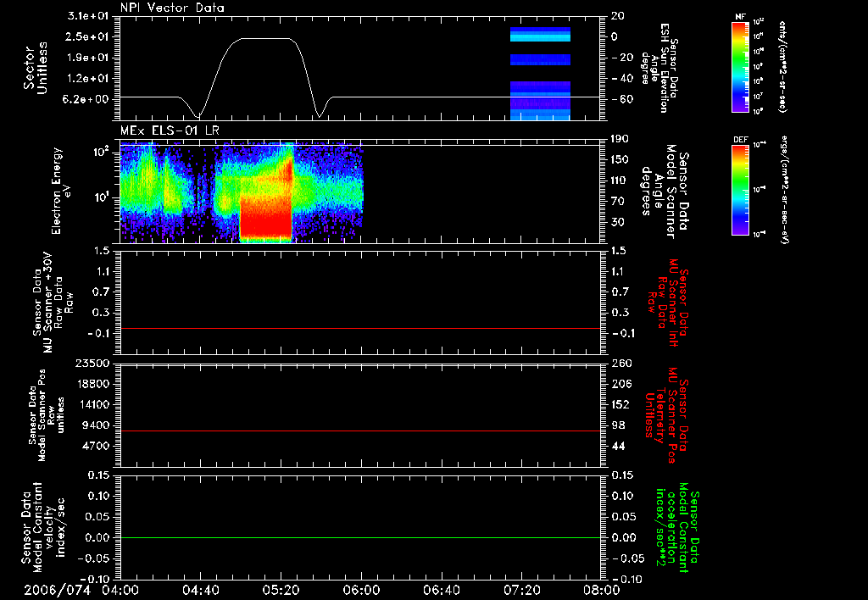Click the '1.9e+01' sector axis value
The image size is (868, 600).
tap(88, 58)
